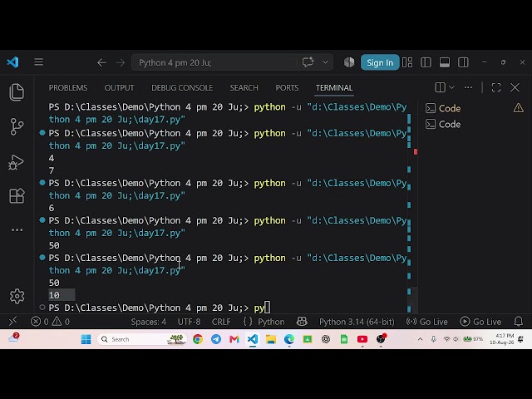
Task: Go back with the left arrow
Action: point(101,63)
